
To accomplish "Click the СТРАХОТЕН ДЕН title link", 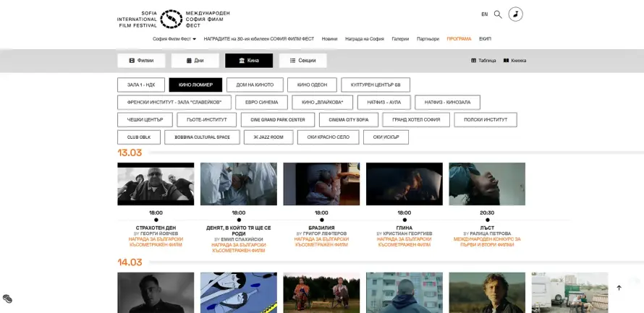I will pos(156,228).
